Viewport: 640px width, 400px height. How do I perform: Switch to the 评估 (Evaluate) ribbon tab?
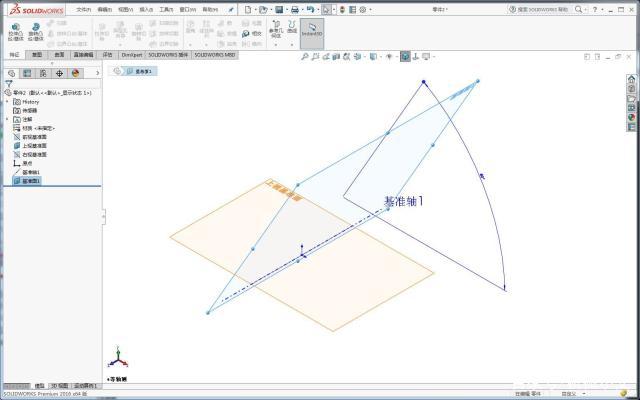107,55
